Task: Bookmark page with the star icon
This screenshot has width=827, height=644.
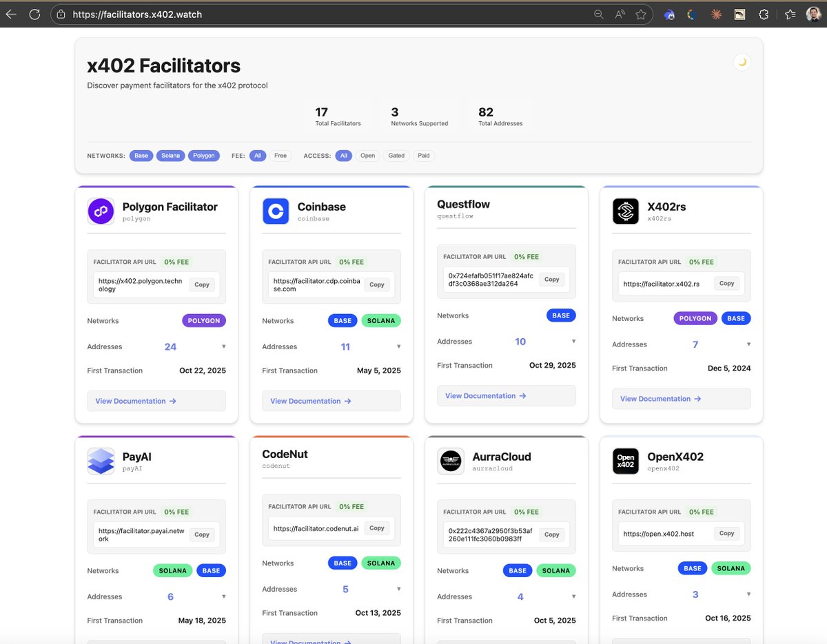Action: coord(641,14)
